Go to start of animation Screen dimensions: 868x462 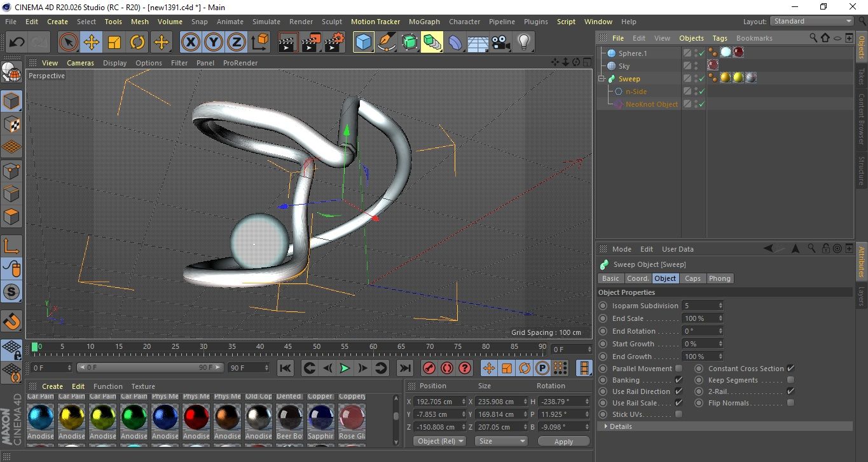click(x=286, y=368)
